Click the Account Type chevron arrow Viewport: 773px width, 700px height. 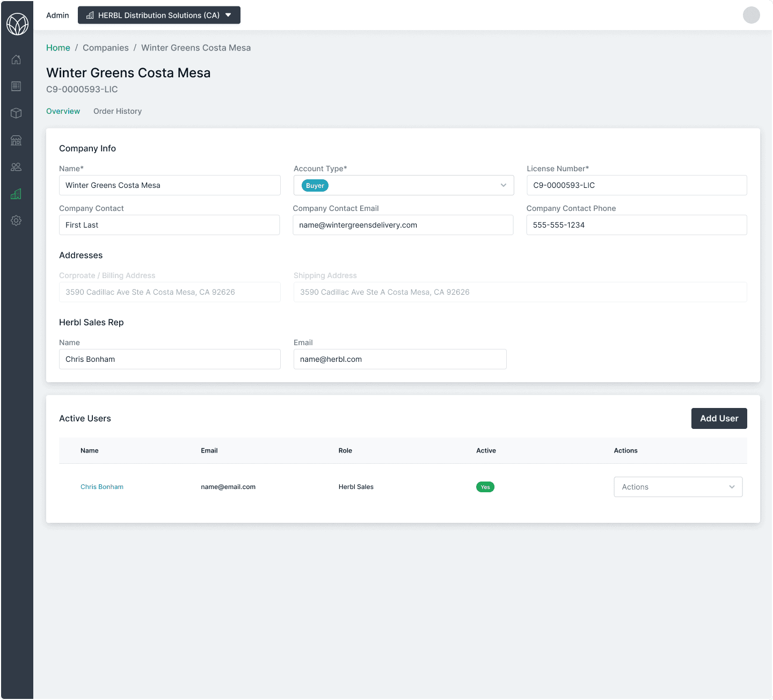[504, 185]
